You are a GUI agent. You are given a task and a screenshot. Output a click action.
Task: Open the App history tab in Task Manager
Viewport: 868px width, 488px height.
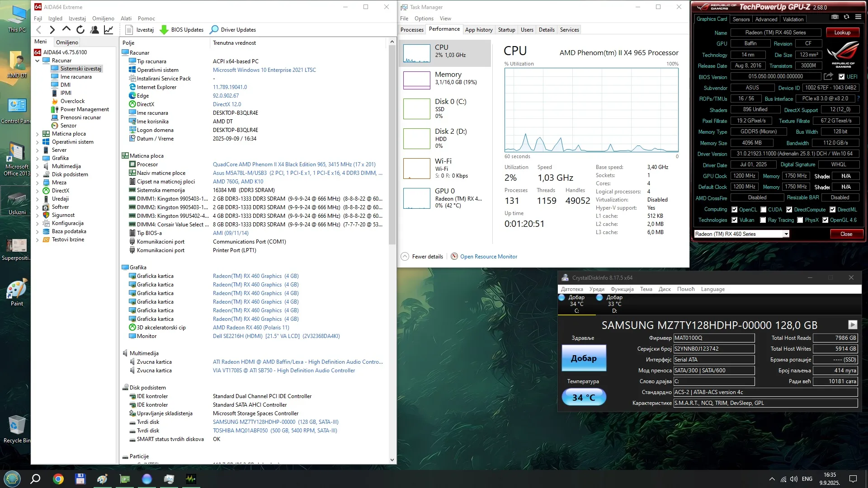point(479,30)
